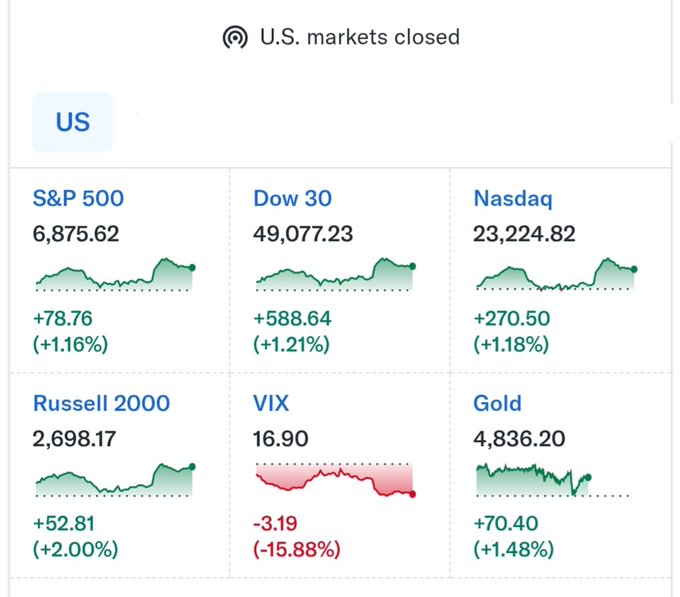Click the Dow 30 sparkline chart
Viewport: 680px width, 597px height.
point(334,274)
